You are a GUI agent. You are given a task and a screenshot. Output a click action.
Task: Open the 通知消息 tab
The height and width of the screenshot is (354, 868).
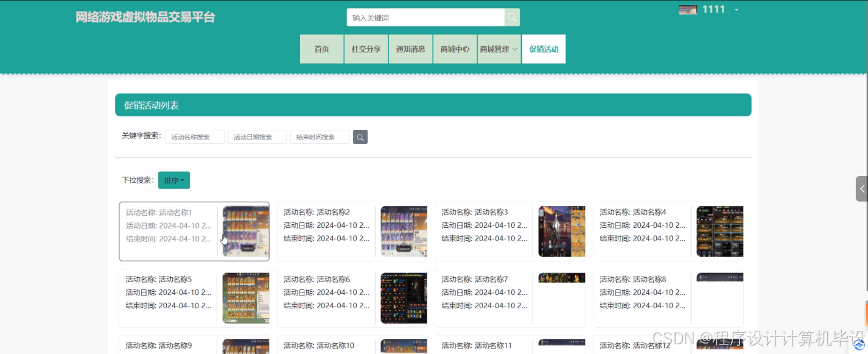coord(411,49)
